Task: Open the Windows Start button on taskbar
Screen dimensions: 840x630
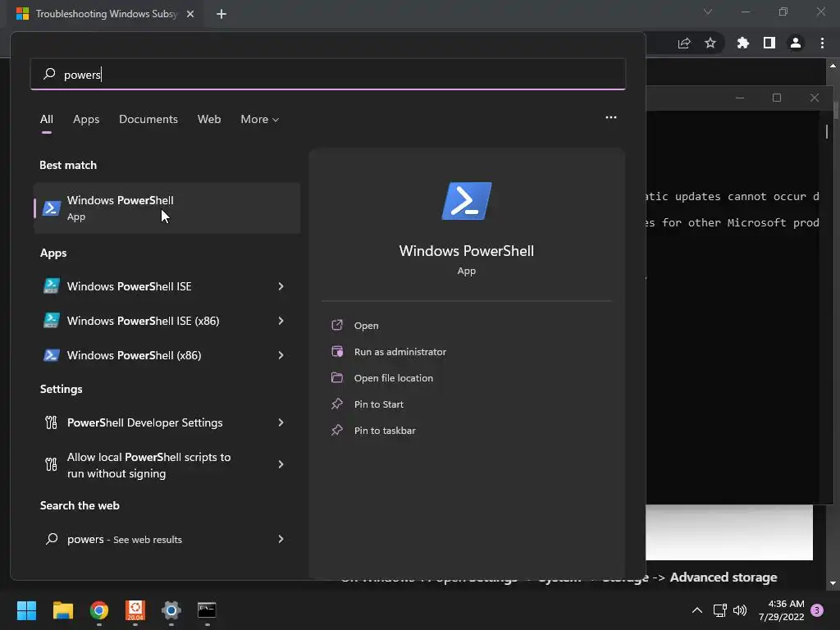Action: click(x=26, y=610)
